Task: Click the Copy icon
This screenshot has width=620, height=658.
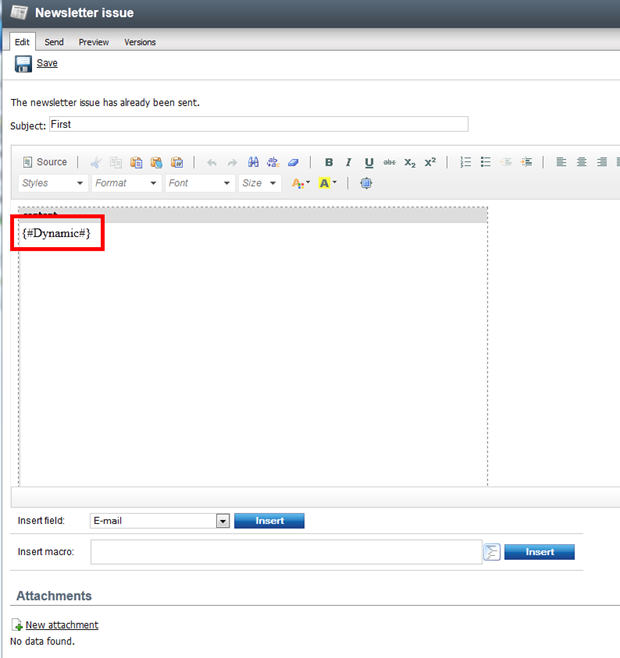Action: click(116, 162)
